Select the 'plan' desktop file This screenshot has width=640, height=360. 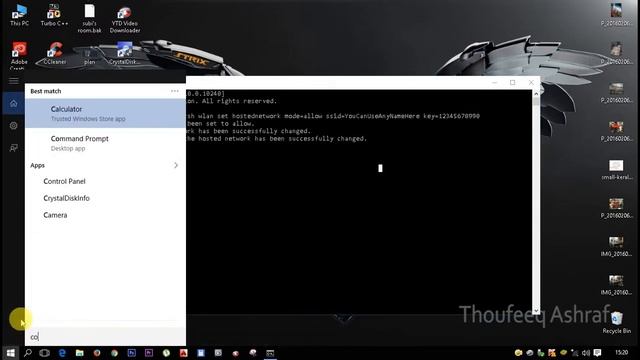(x=89, y=55)
